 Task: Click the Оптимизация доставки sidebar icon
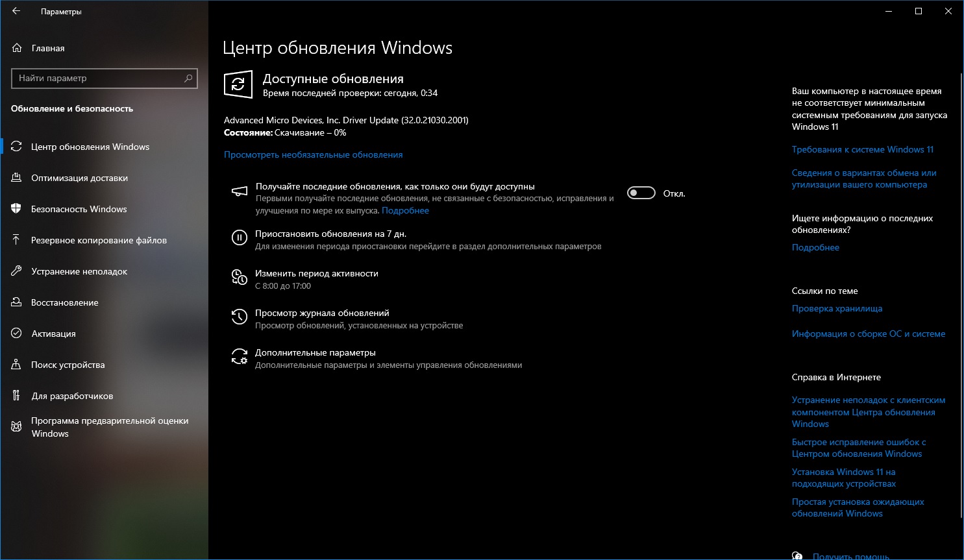17,178
